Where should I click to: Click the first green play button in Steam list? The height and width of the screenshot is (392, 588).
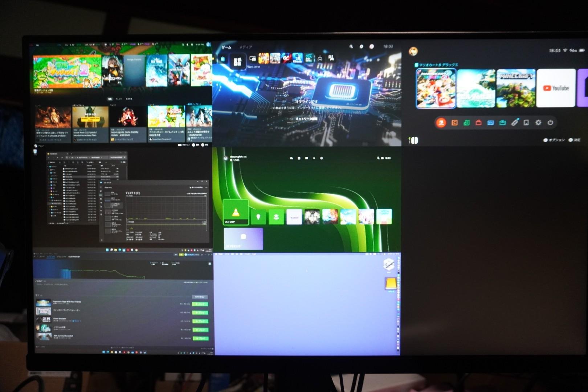pyautogui.click(x=200, y=304)
